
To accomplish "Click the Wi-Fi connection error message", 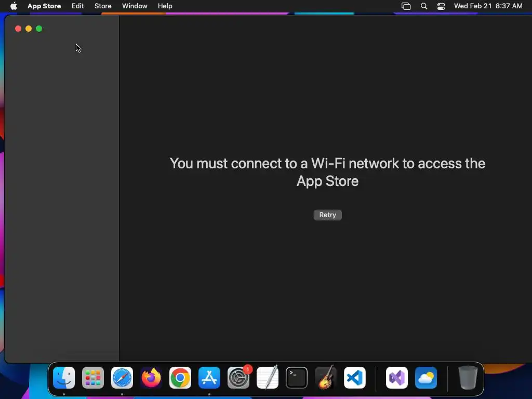I will click(327, 172).
